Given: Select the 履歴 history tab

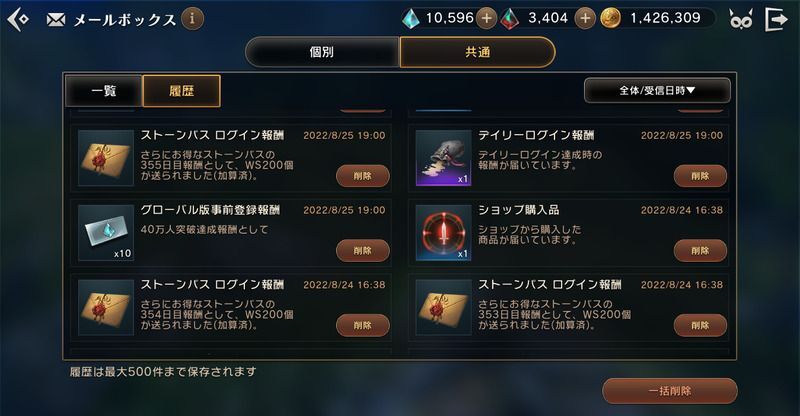Looking at the screenshot, I should coord(182,91).
